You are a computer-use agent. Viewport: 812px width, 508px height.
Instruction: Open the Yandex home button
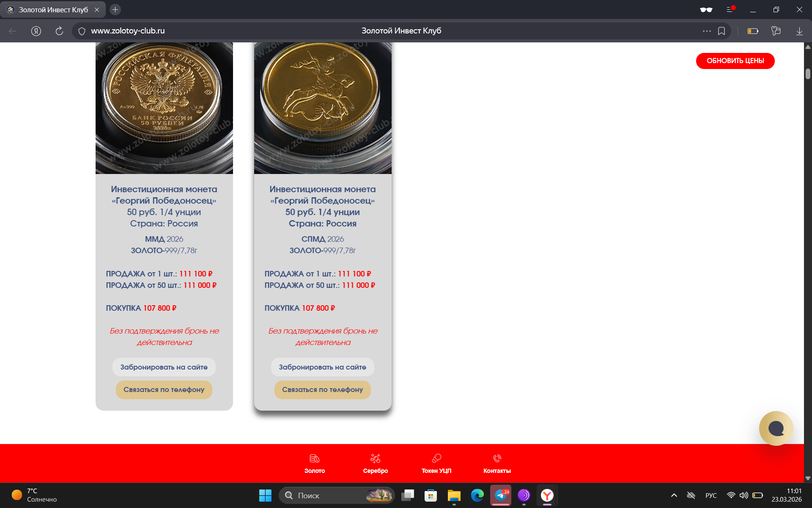click(x=36, y=31)
